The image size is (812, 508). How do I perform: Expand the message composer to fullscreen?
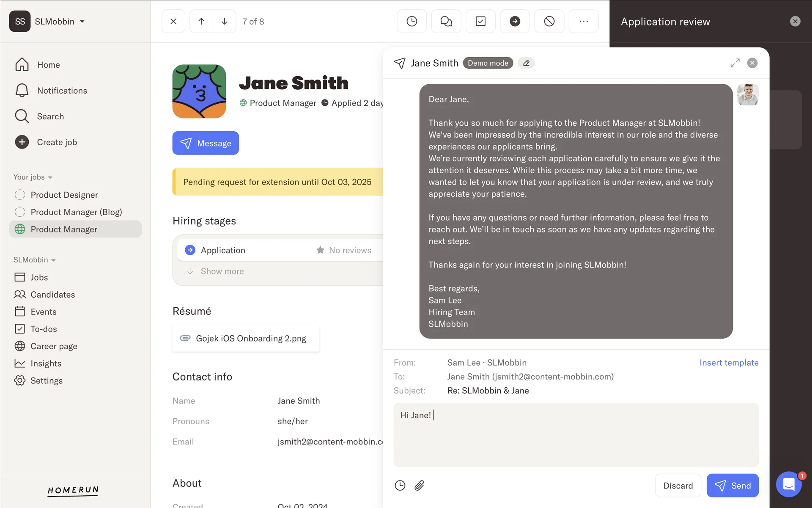pos(735,63)
